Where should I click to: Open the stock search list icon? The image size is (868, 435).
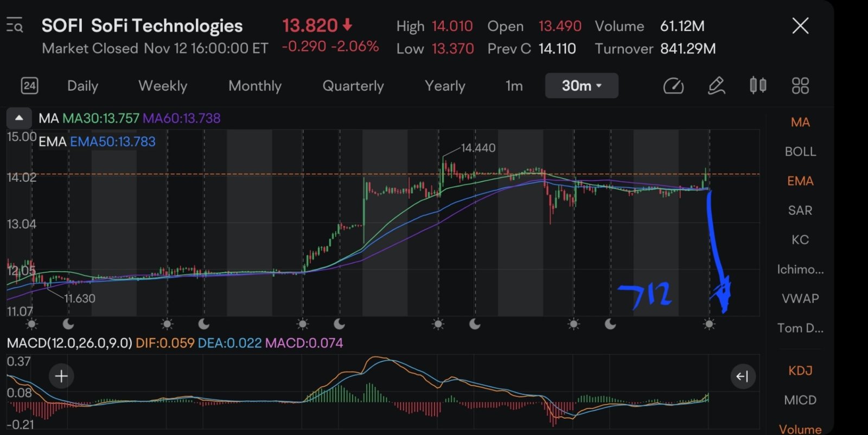(15, 25)
